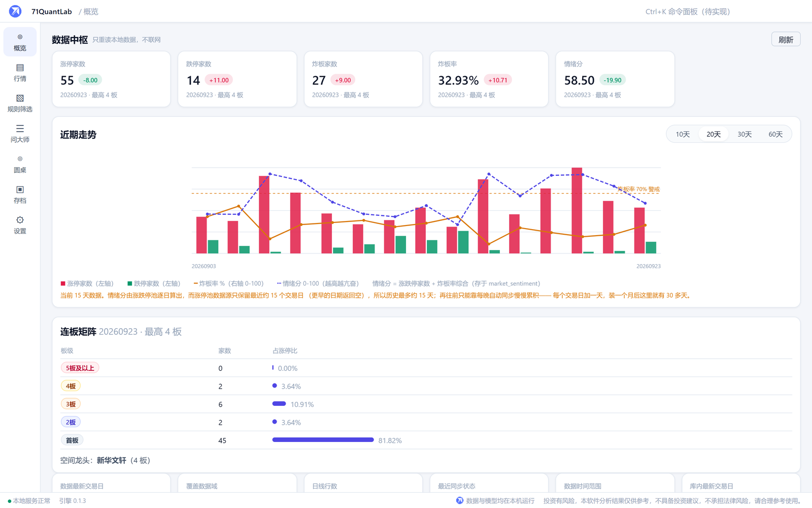Image resolution: width=812 pixels, height=508 pixels.
Task: Open the 概览 overview sidebar icon
Action: coord(20,42)
